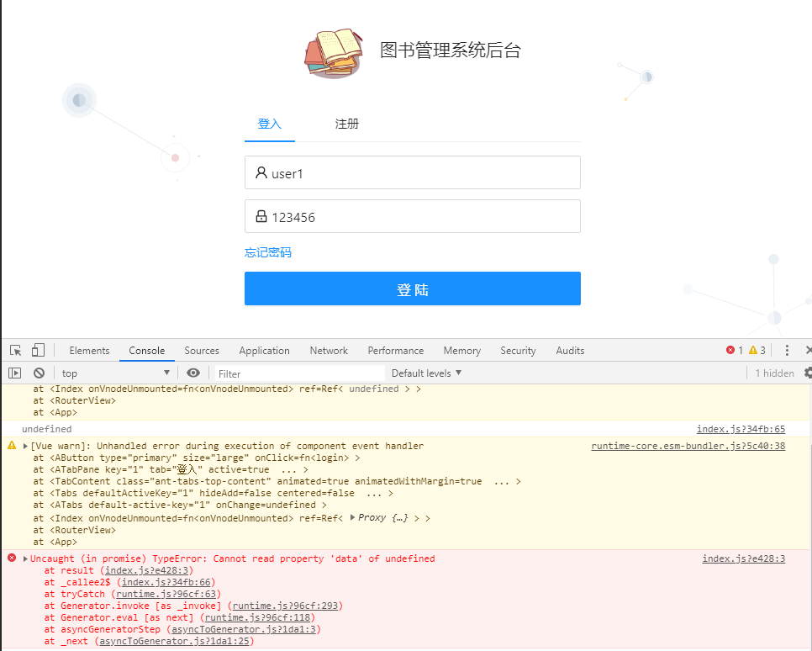Open the 'Default levels' dropdown
This screenshot has width=812, height=651.
point(425,373)
